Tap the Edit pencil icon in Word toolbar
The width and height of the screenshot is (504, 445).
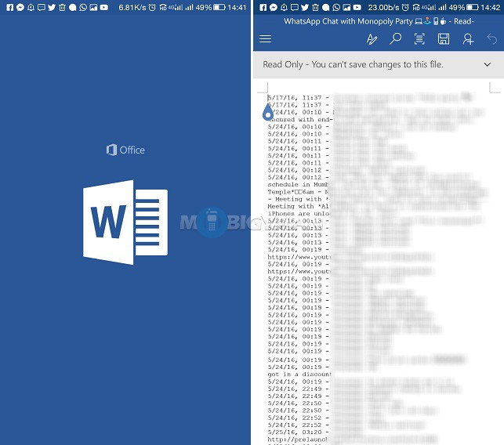tap(372, 39)
